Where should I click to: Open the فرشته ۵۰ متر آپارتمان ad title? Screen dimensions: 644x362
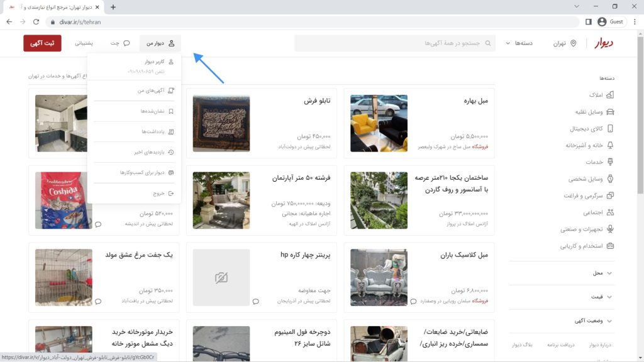(x=301, y=178)
